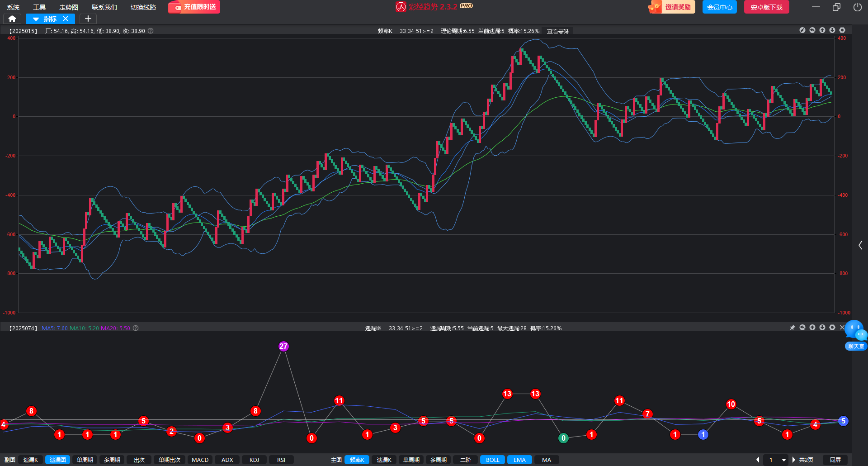
Task: Toggle the BOLL indicator overlay
Action: coord(492,460)
